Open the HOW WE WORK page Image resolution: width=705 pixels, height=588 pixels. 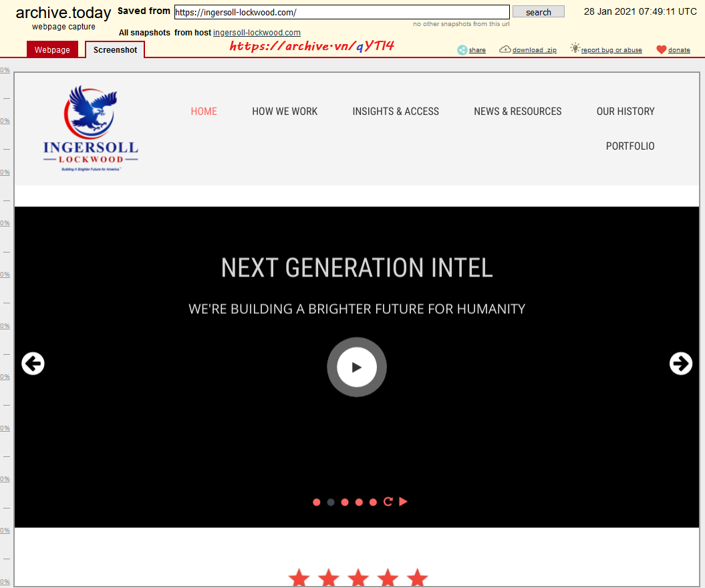pos(285,111)
